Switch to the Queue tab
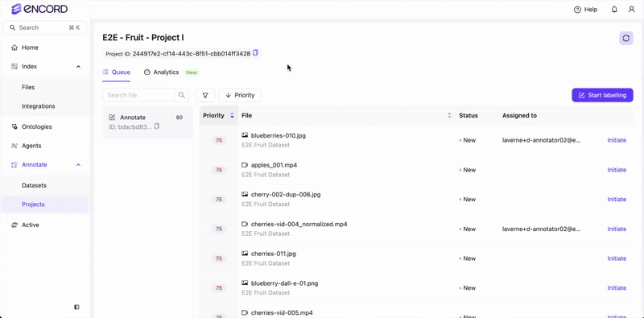 pyautogui.click(x=116, y=72)
